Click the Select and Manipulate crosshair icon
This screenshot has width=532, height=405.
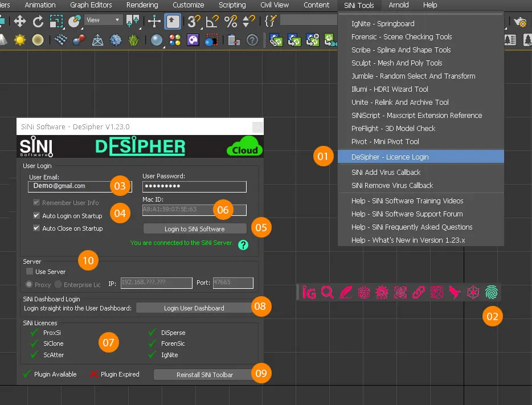click(x=154, y=22)
